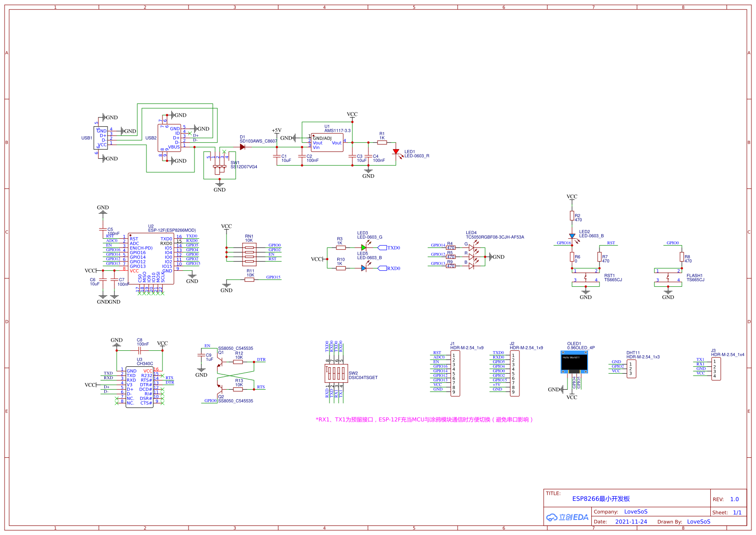Select the C4 100nF capacitor
Viewport: 756px width, 535px height.
click(x=368, y=156)
